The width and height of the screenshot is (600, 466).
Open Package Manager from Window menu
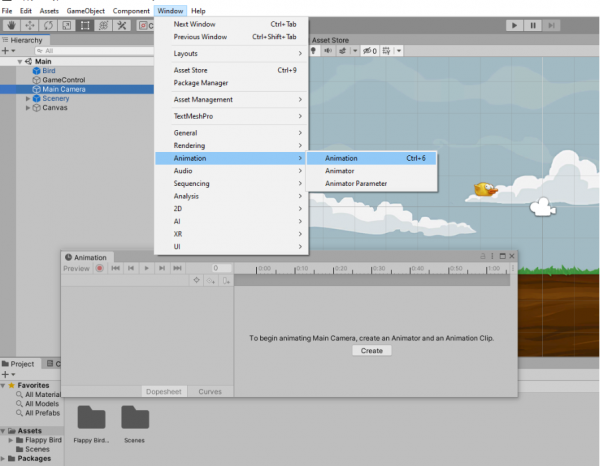(231, 83)
